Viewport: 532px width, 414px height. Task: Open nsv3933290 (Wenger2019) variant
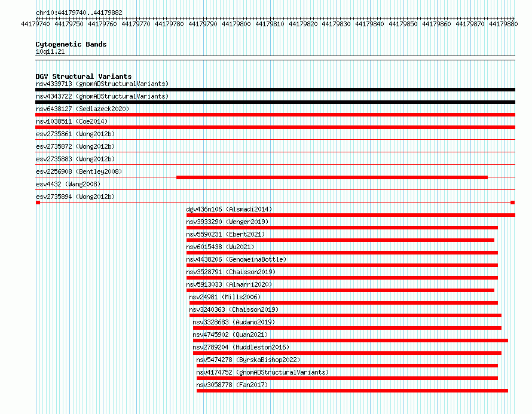(227, 222)
